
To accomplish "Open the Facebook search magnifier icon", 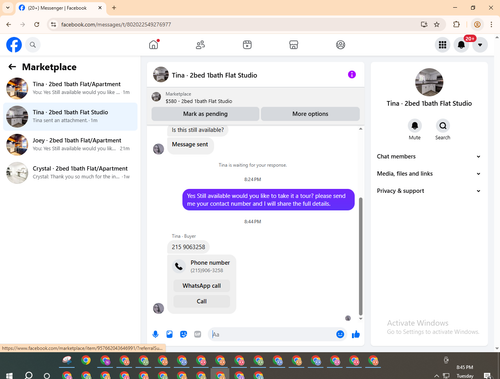I will 33,45.
